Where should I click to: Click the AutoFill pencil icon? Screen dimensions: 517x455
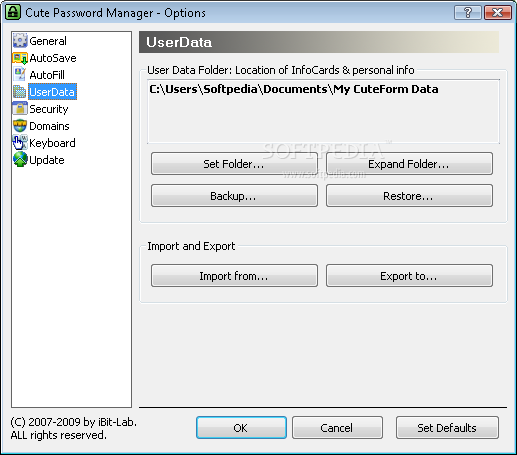pyautogui.click(x=20, y=75)
